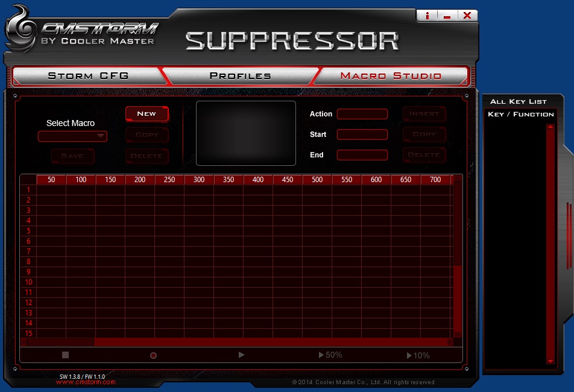This screenshot has height=392, width=574.
Task: Click the stop playback square icon
Action: click(x=66, y=355)
